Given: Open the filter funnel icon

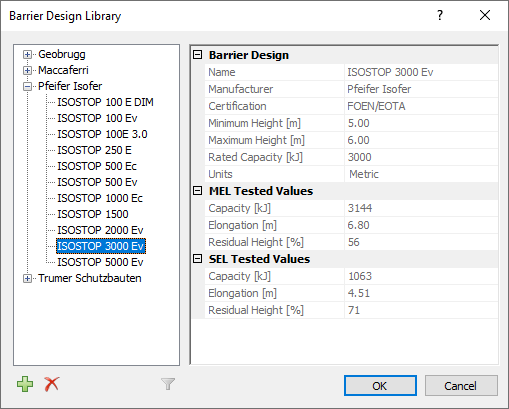Looking at the screenshot, I should 168,384.
